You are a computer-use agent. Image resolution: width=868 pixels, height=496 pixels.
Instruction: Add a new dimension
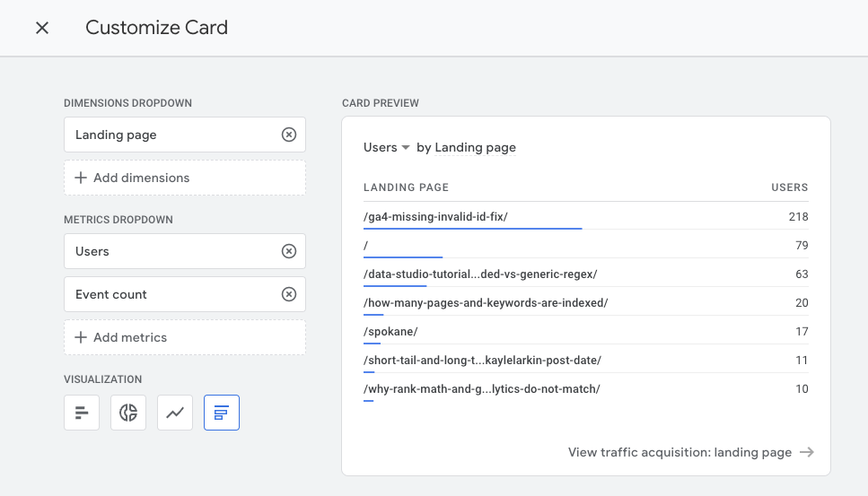pos(184,178)
